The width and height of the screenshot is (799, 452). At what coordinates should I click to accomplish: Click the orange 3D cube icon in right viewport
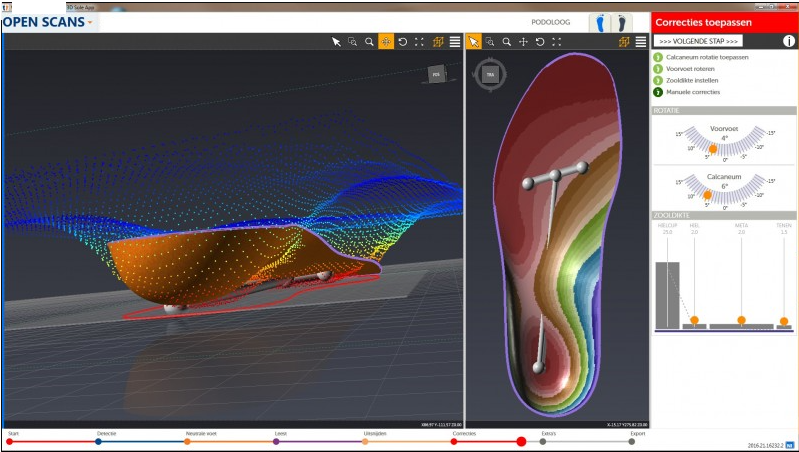(624, 42)
